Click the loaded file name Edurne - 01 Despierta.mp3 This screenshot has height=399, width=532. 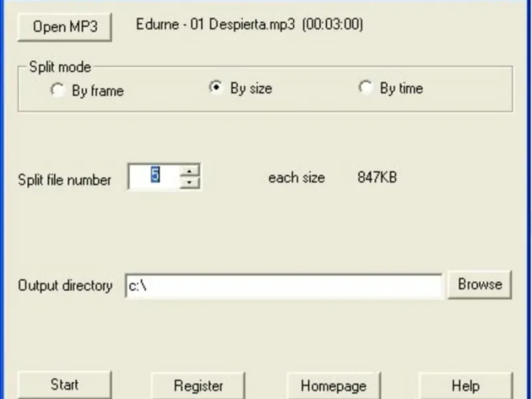coord(215,25)
